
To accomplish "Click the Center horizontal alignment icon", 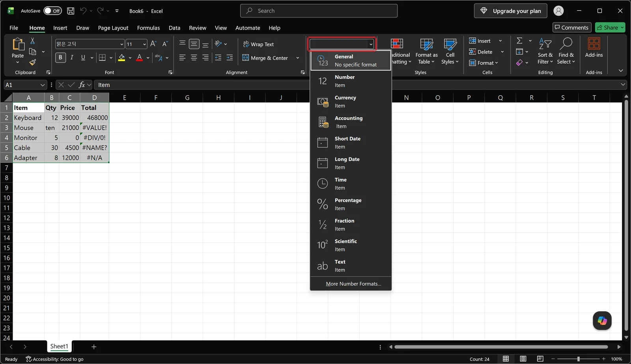I will click(194, 58).
